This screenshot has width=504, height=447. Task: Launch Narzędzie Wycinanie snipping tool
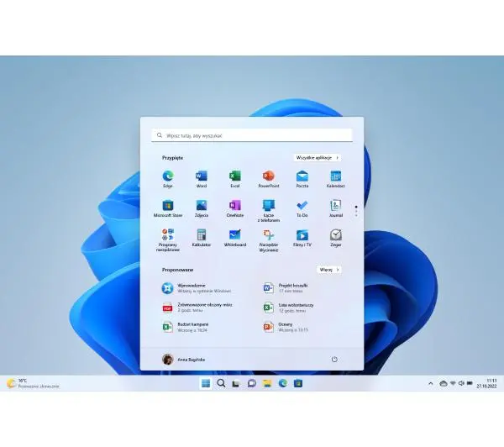pyautogui.click(x=269, y=240)
